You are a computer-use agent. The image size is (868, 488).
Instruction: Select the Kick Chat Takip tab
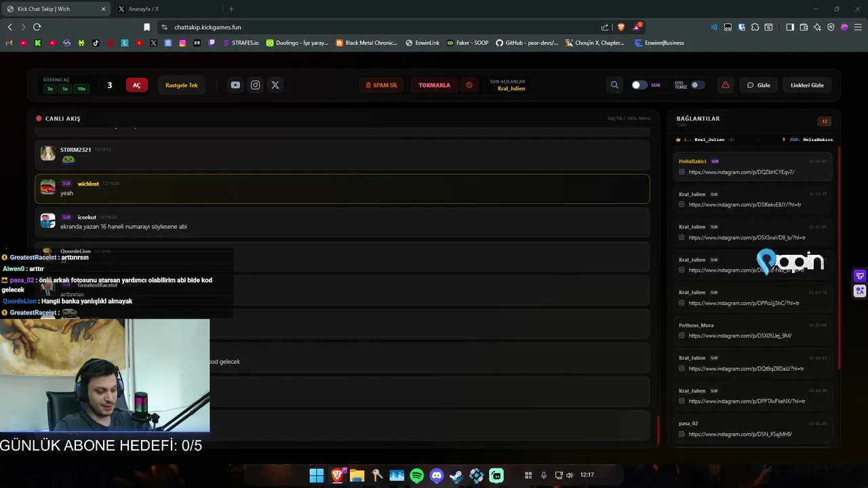coord(56,9)
